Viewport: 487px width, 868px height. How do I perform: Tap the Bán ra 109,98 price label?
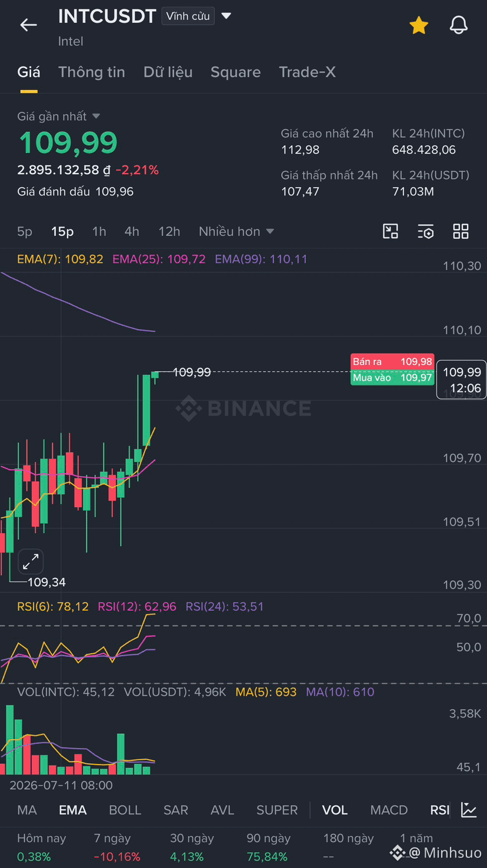(392, 361)
